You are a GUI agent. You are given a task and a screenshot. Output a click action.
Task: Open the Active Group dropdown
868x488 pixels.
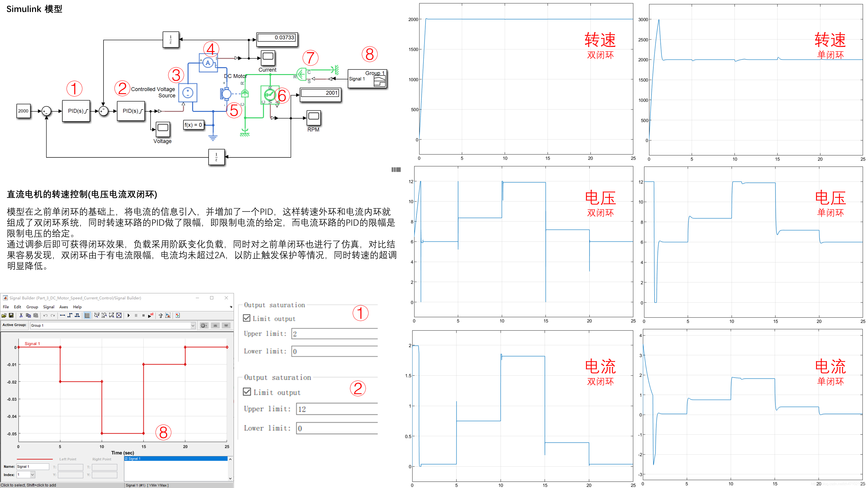(193, 325)
